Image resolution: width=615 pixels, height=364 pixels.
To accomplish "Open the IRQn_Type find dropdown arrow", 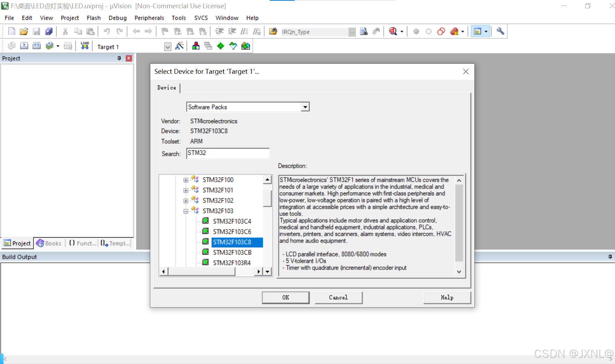I will (352, 32).
